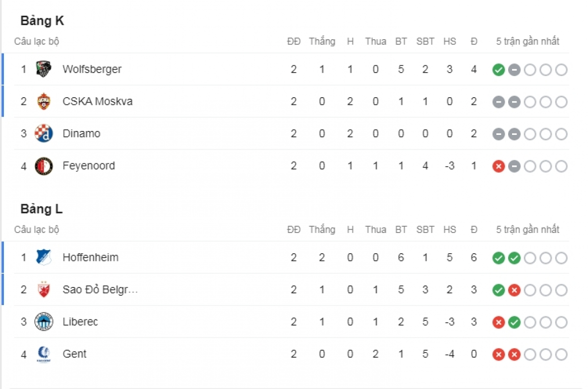Click Wolfsberger's green win indicator

(498, 70)
